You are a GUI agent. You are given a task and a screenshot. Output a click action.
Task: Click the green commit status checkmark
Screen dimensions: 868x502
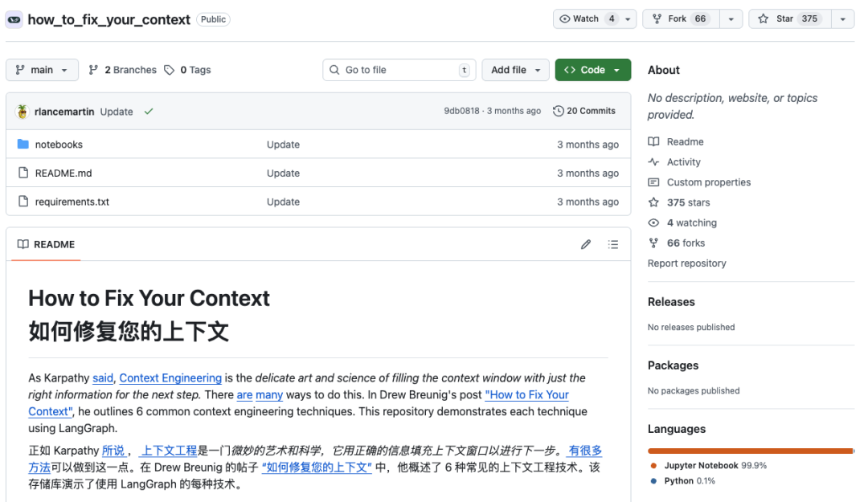pyautogui.click(x=149, y=112)
